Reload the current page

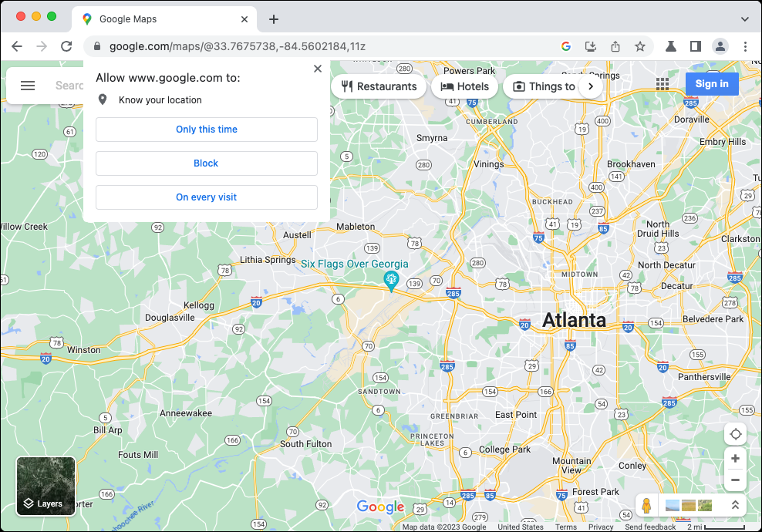(x=66, y=46)
